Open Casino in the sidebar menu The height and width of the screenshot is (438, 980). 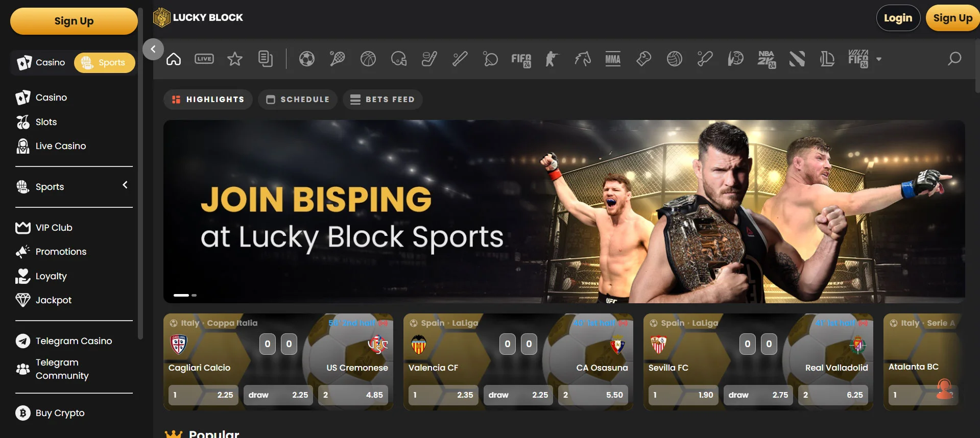[x=41, y=98]
